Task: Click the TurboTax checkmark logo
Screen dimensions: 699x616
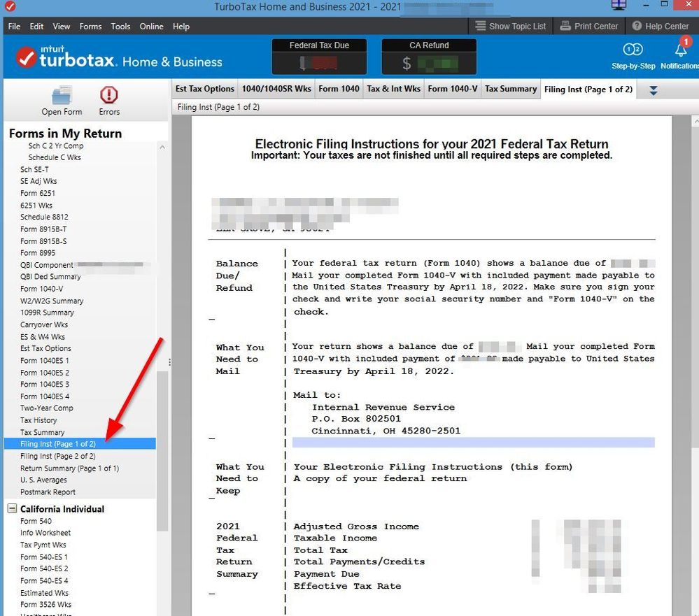Action: 27,57
